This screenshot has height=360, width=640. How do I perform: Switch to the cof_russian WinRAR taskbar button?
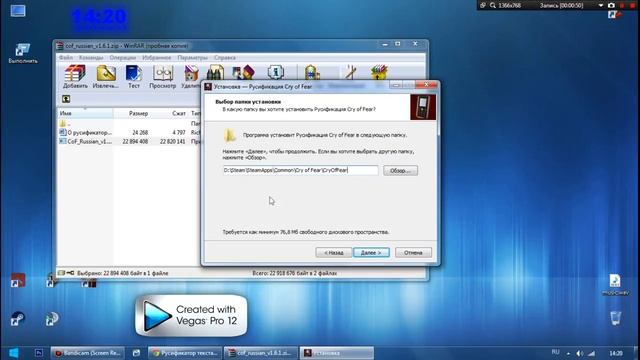[260, 353]
